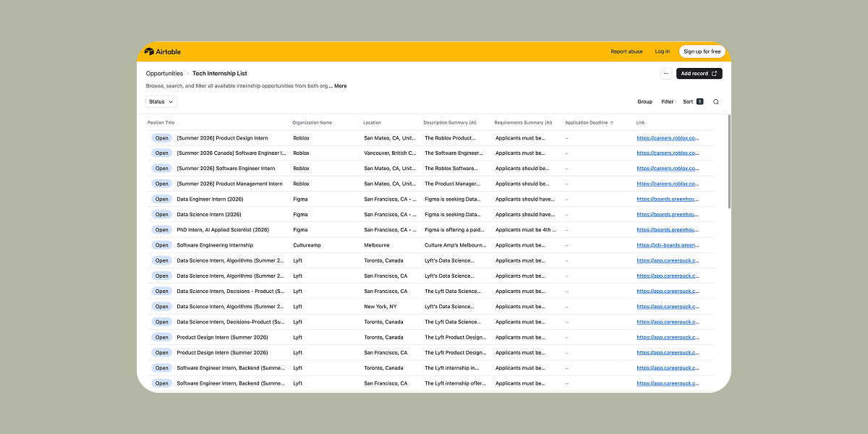The height and width of the screenshot is (434, 868).
Task: Click Sign up for free
Action: click(702, 51)
